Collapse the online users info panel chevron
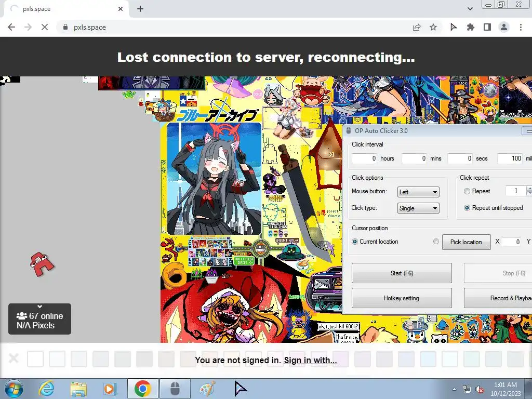 pos(39,307)
